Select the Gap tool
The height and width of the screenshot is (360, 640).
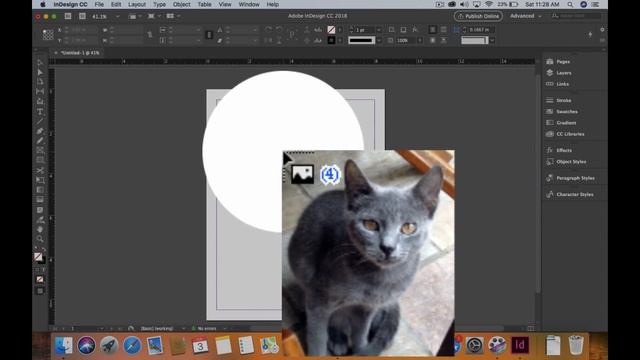coord(40,92)
